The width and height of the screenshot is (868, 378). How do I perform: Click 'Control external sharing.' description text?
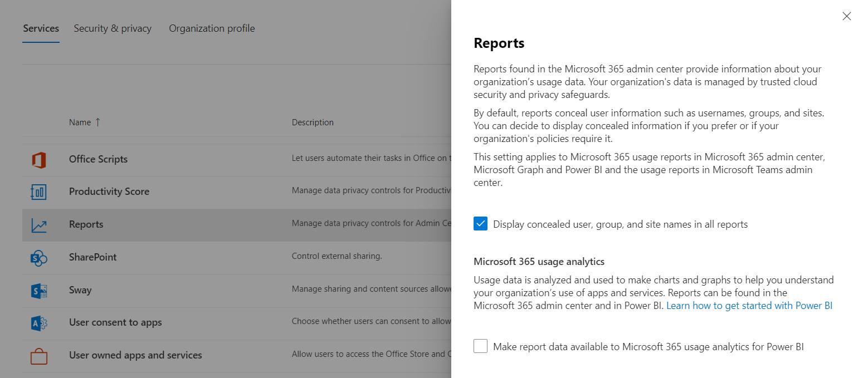coord(337,257)
